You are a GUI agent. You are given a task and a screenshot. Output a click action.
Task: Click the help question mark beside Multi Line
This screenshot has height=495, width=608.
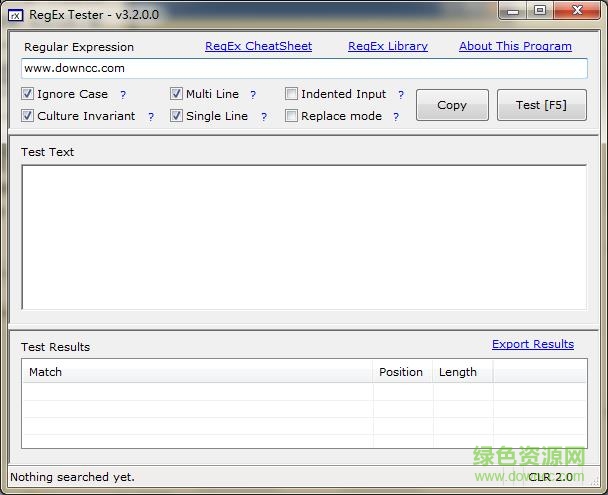click(253, 95)
